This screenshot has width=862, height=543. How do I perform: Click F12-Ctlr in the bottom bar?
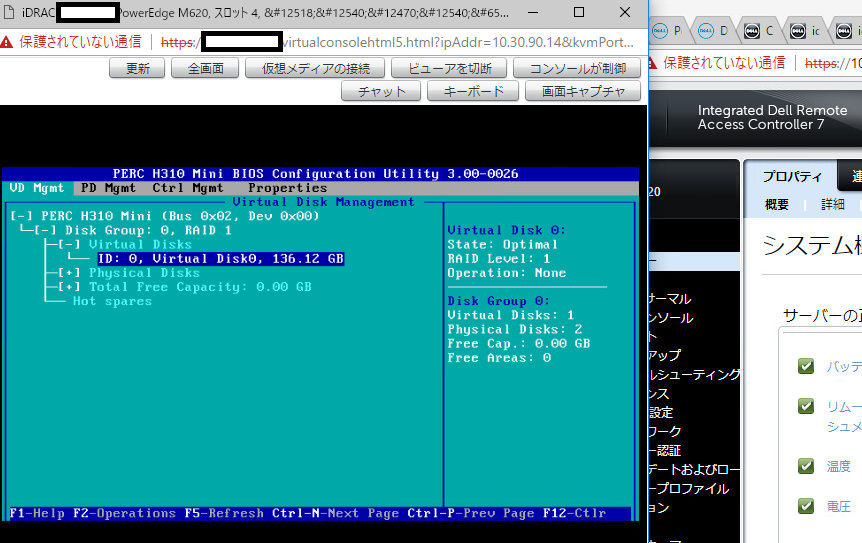coord(574,513)
